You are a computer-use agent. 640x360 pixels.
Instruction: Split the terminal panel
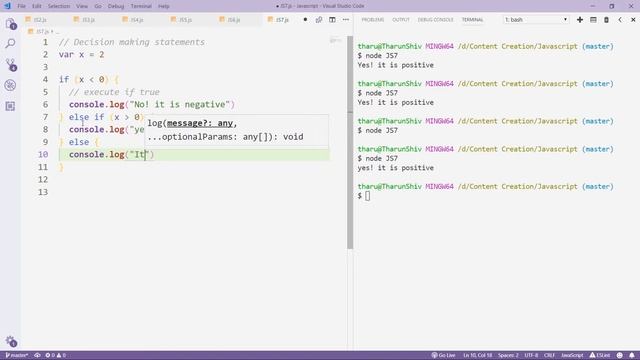(x=593, y=20)
